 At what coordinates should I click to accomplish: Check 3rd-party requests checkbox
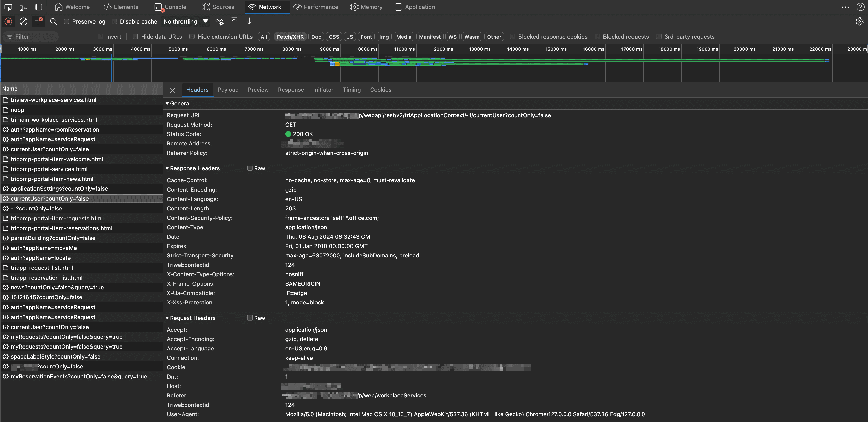(659, 37)
